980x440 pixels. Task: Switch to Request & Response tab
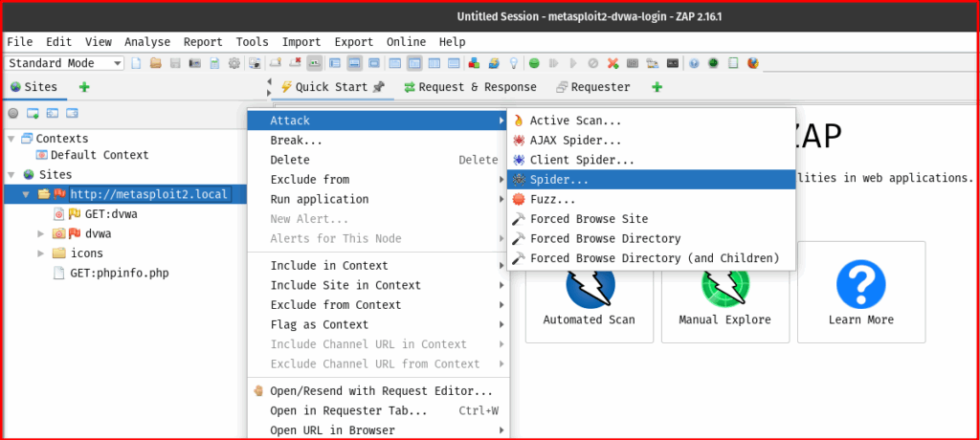pyautogui.click(x=471, y=87)
